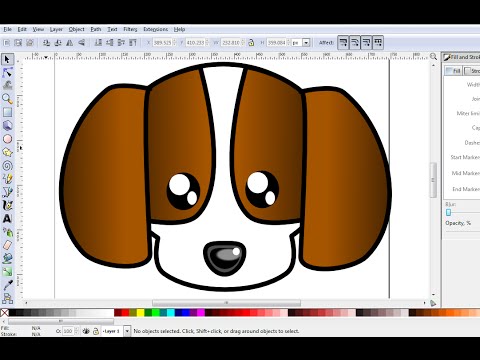This screenshot has height=360, width=480.
Task: Toggle Affect gradients transform button
Action: [366, 43]
